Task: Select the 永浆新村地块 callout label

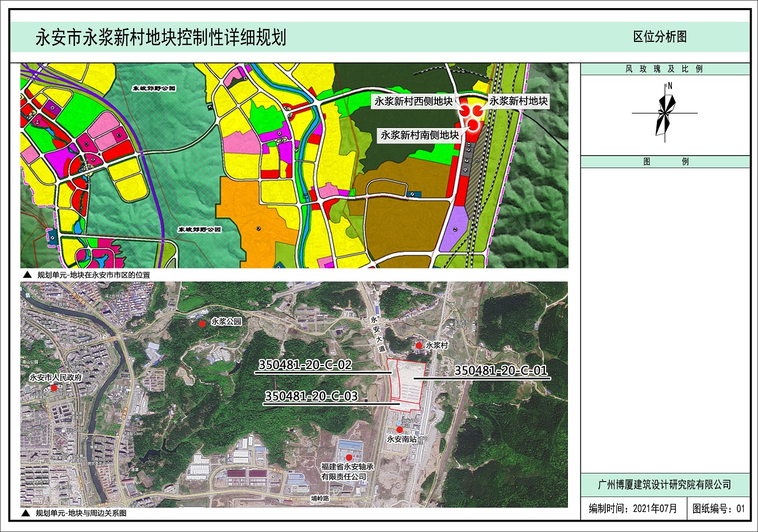Action: pyautogui.click(x=518, y=101)
